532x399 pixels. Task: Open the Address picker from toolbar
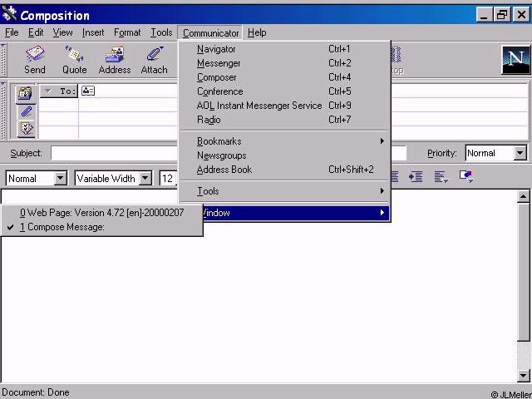click(x=115, y=60)
